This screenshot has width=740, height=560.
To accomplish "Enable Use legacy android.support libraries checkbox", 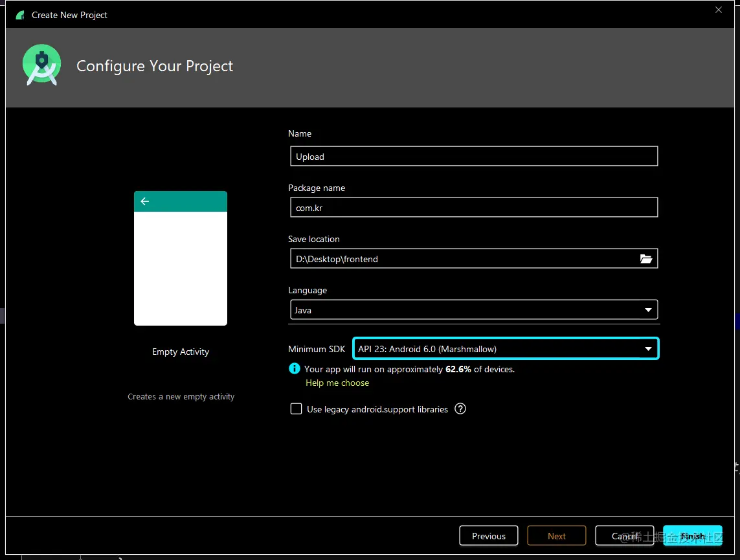I will click(296, 409).
